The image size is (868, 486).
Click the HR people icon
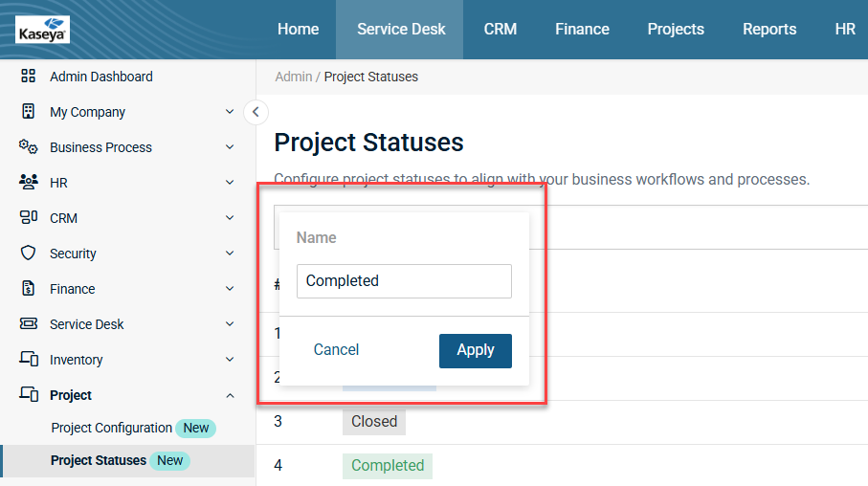[x=29, y=183]
